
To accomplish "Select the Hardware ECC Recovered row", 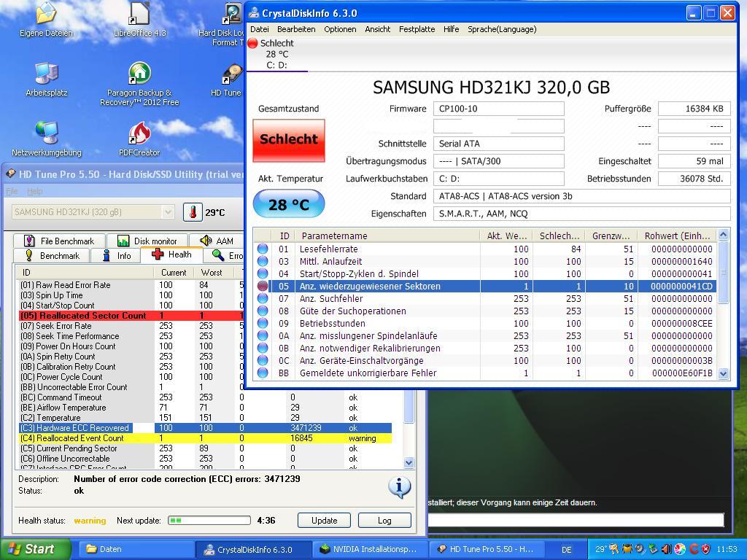I will [205, 427].
